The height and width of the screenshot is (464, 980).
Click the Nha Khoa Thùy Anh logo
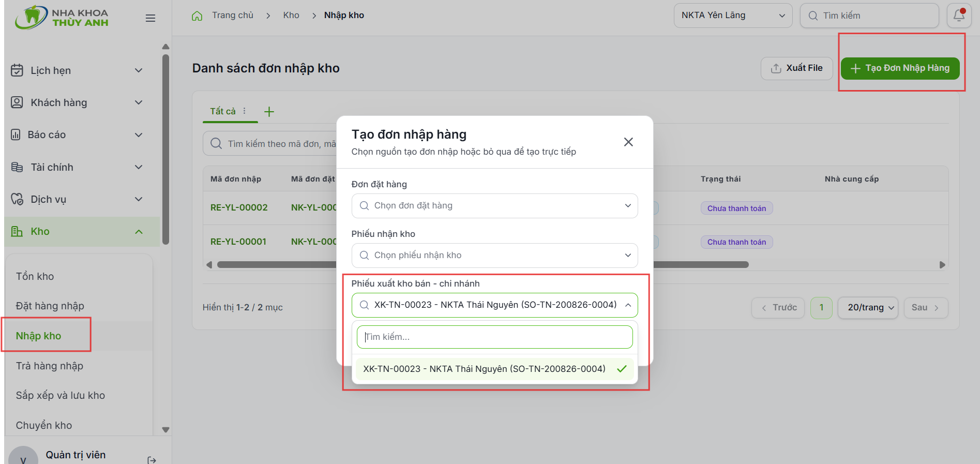click(x=62, y=18)
